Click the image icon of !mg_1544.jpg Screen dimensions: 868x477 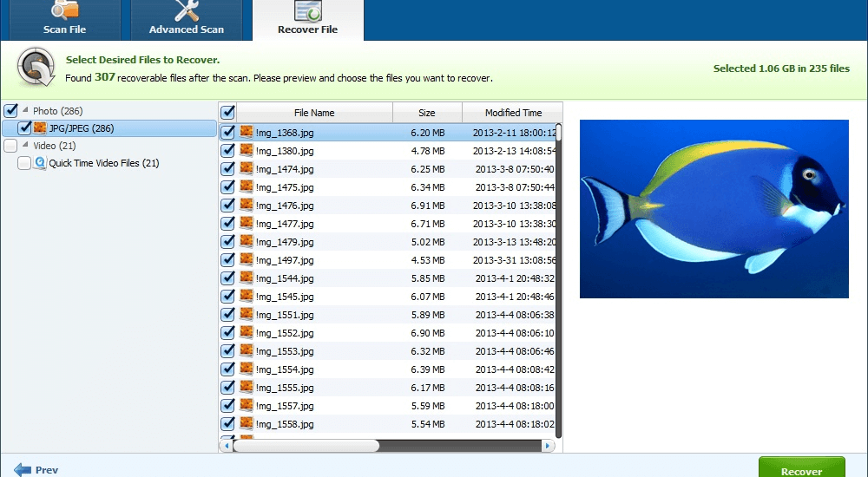coord(247,278)
